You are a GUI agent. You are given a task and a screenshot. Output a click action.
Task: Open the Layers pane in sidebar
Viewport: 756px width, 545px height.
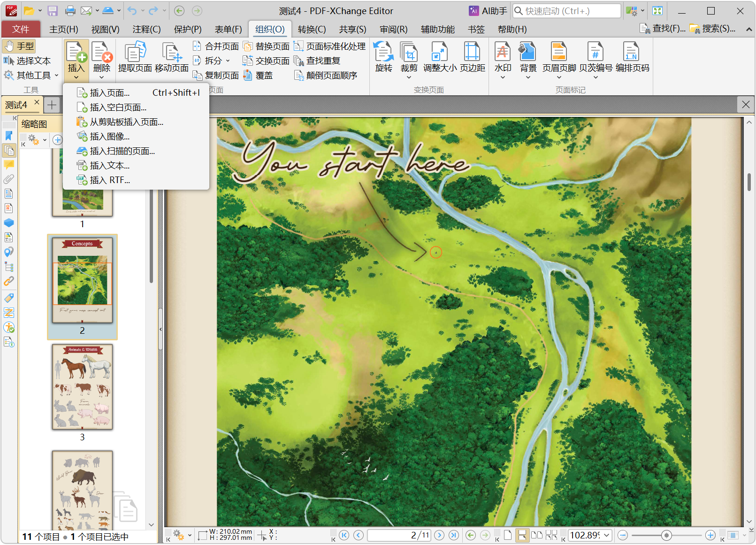(9, 223)
